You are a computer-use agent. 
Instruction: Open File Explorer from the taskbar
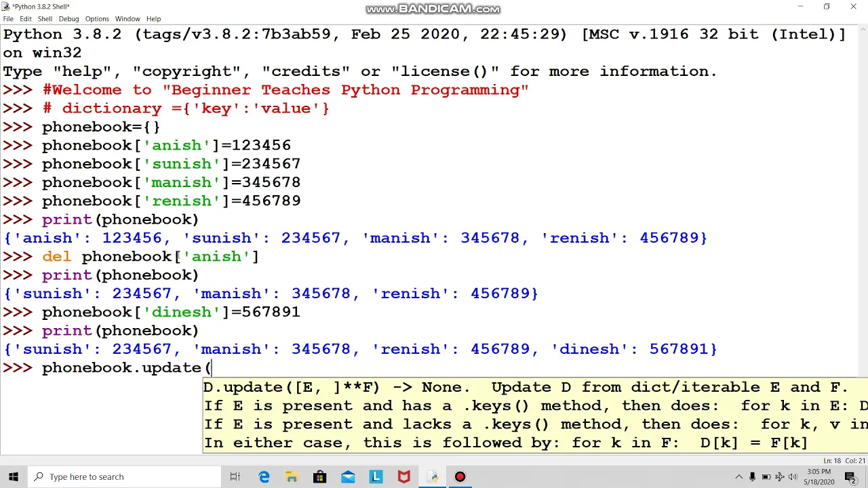tap(292, 476)
